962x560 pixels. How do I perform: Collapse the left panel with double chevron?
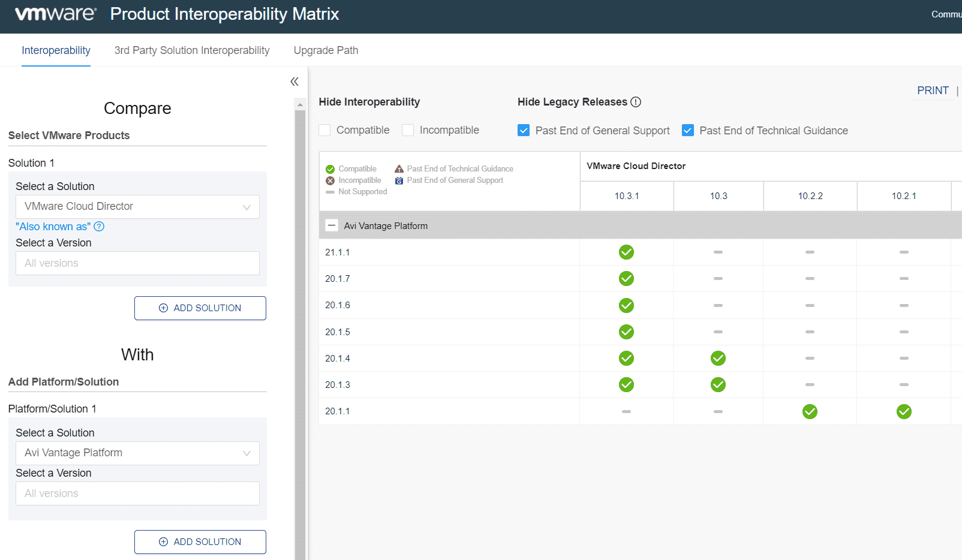[294, 82]
